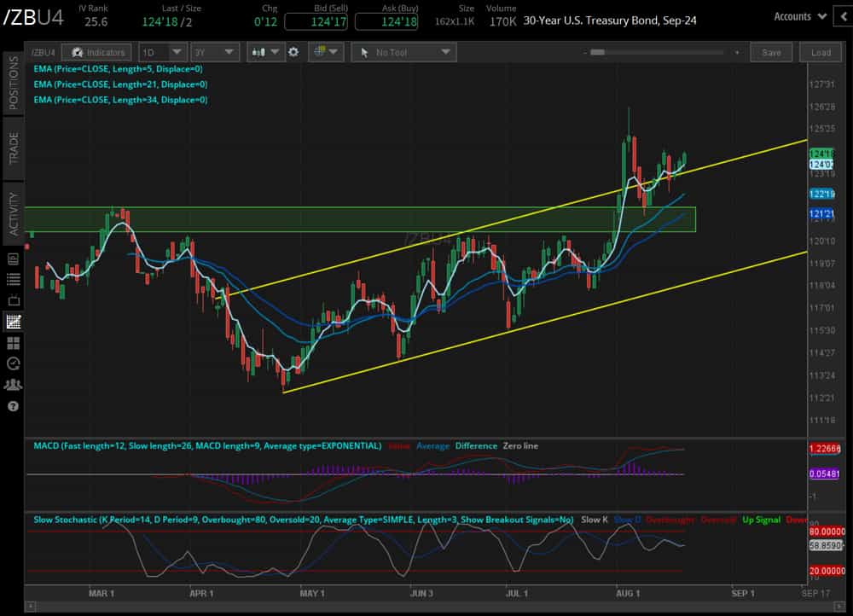Click the Indicators button with beaker icon

pyautogui.click(x=96, y=52)
